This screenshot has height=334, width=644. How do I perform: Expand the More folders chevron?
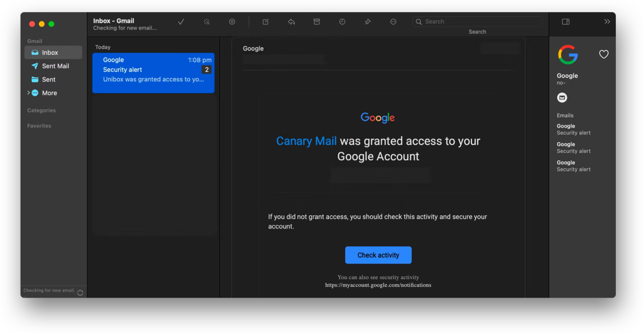point(28,93)
